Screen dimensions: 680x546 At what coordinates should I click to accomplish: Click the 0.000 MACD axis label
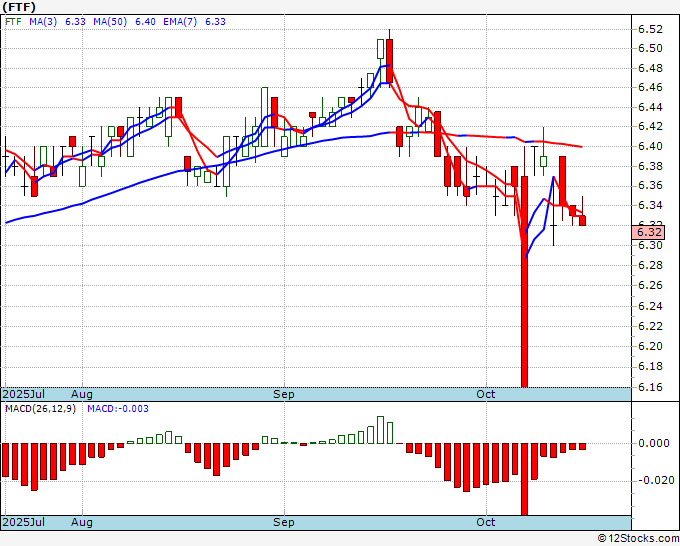tap(656, 443)
